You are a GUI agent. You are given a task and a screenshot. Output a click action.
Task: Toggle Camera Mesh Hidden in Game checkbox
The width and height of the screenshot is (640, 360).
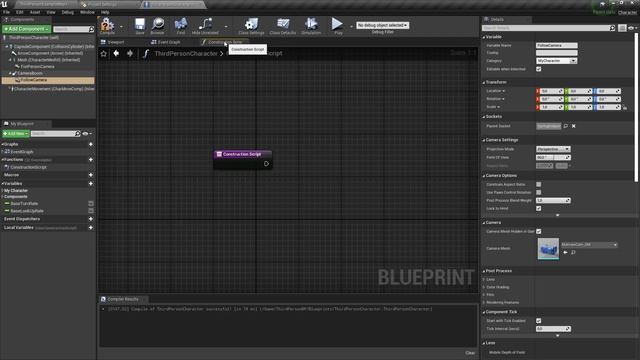538,231
